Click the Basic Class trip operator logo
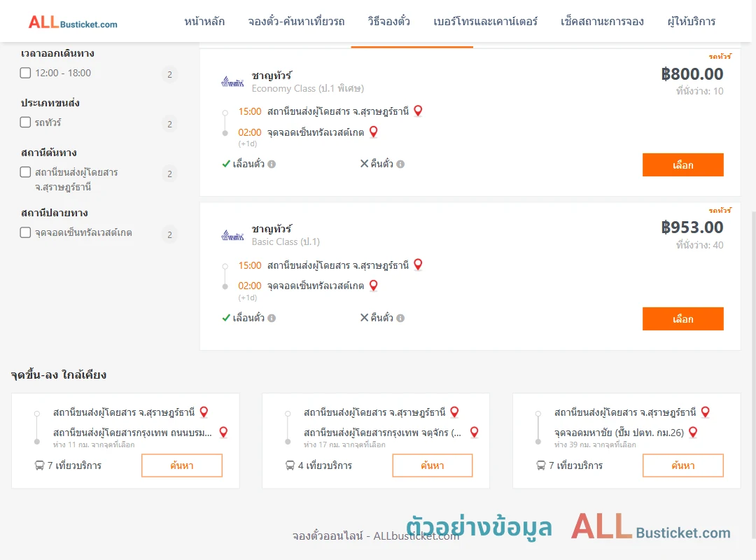 (232, 235)
